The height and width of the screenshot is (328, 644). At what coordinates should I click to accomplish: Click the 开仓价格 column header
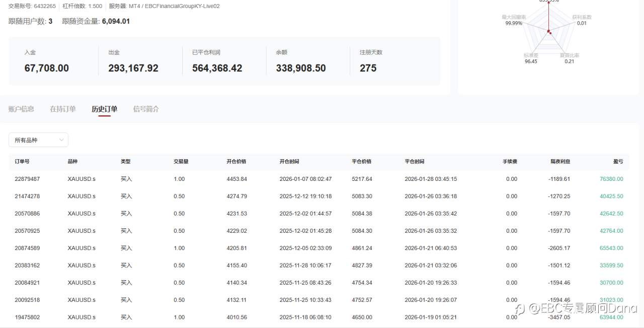tap(236, 162)
